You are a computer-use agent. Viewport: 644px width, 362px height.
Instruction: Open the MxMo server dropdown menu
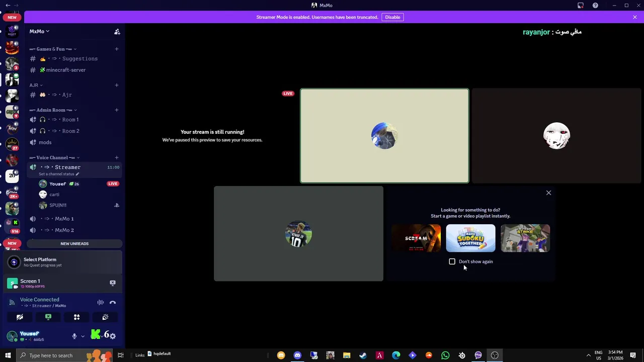[39, 31]
